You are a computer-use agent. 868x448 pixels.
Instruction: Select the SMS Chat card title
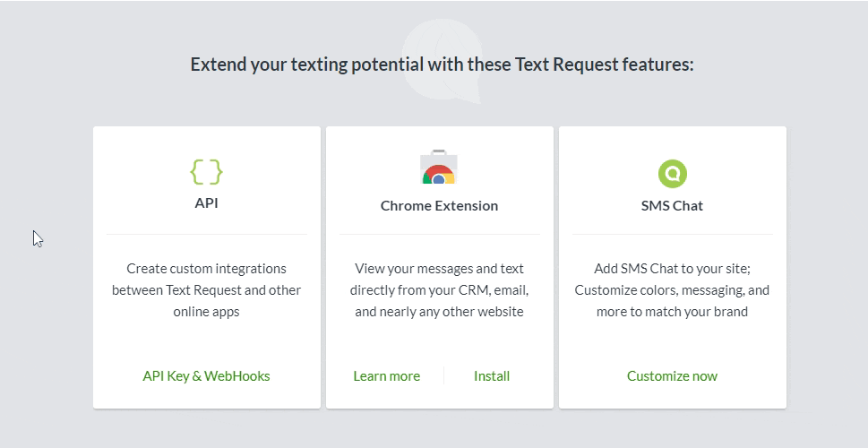pos(672,206)
